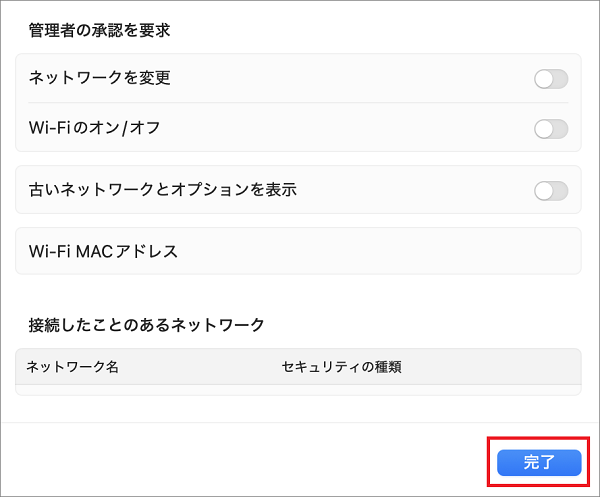This screenshot has width=600, height=497.
Task: Toggle the Wi-Fiのオン/オフ switch
Action: pos(551,129)
